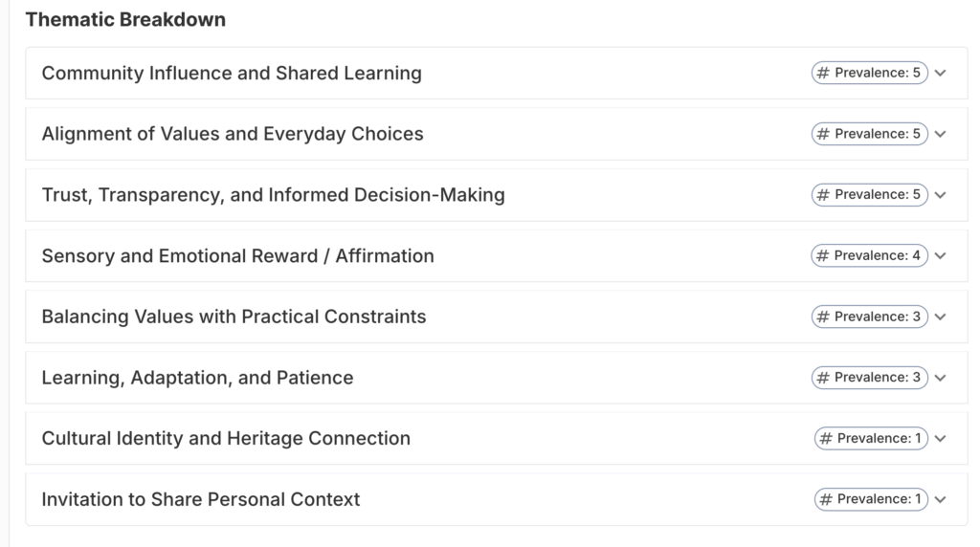
Task: Click Prevalence badge on Learning, Adaptation row
Action: [x=870, y=378]
